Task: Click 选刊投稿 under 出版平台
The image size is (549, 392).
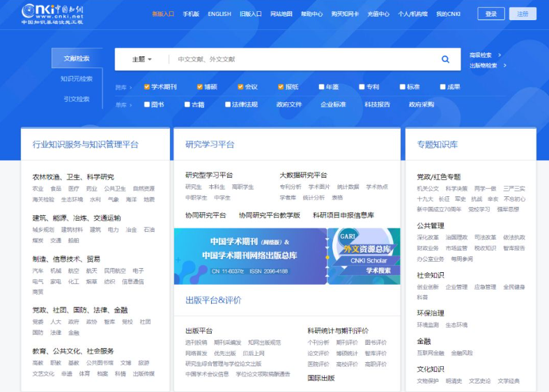Action: [196, 343]
